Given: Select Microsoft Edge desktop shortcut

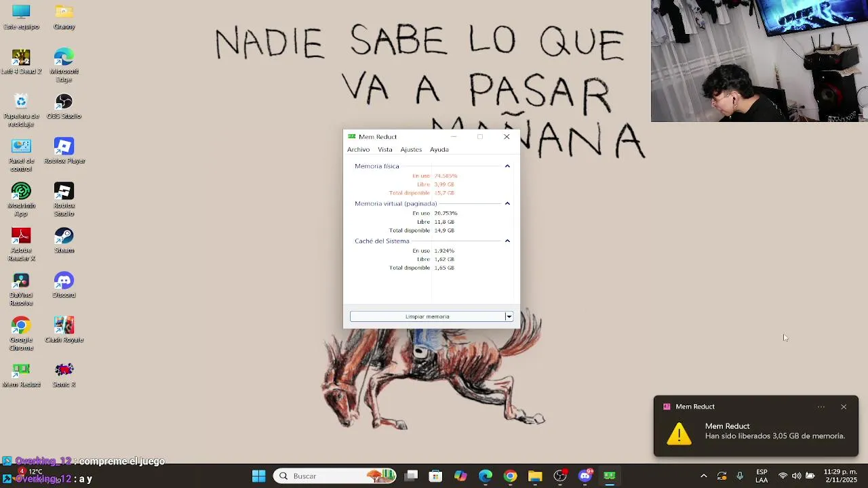Looking at the screenshot, I should 64,66.
